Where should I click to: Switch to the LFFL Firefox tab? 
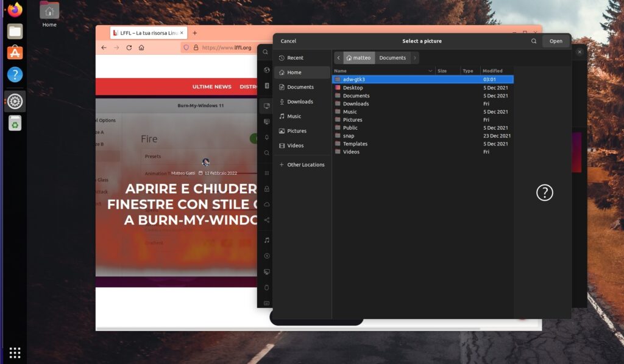coord(148,33)
